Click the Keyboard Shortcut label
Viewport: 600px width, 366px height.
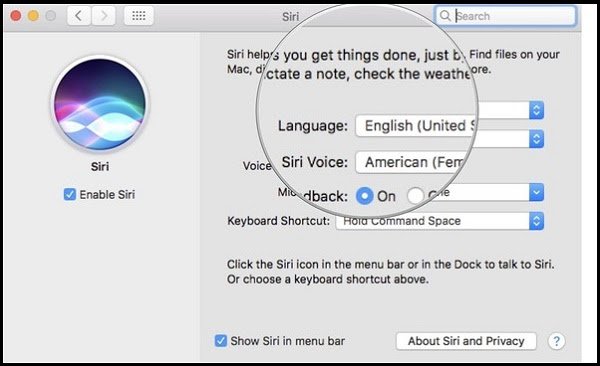click(x=278, y=221)
